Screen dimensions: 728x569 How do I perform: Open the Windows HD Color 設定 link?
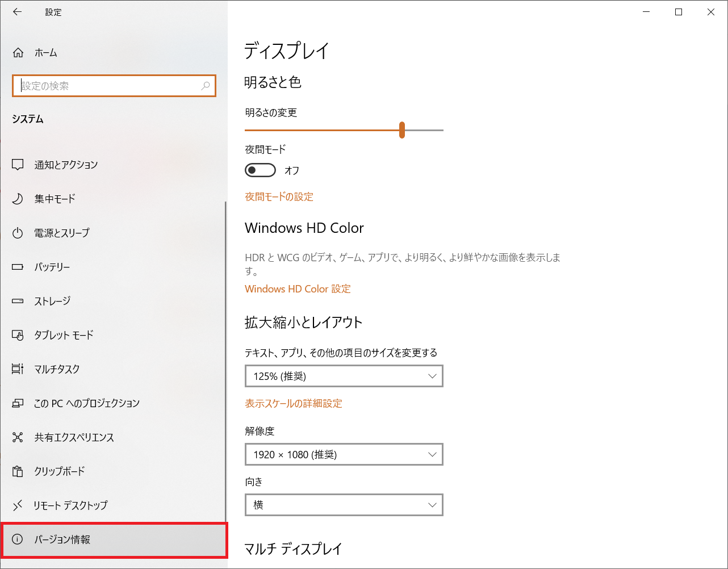[x=298, y=289]
